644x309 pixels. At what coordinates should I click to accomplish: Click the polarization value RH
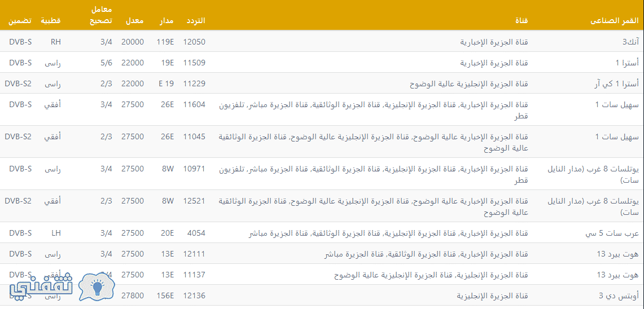pos(56,42)
